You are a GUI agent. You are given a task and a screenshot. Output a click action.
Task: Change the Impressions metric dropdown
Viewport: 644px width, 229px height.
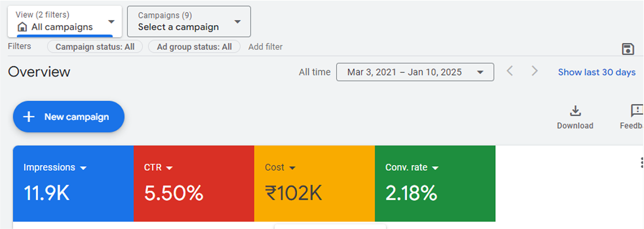(x=83, y=168)
